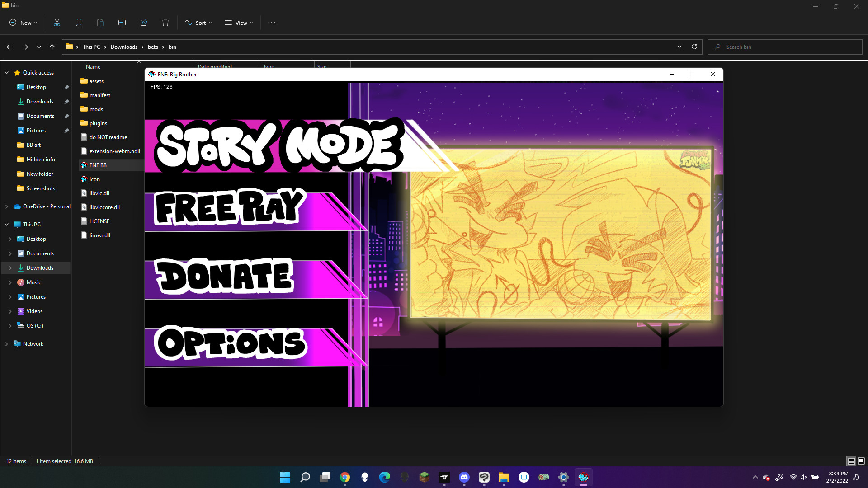Click the Name column header
The width and height of the screenshot is (868, 488).
pyautogui.click(x=93, y=66)
